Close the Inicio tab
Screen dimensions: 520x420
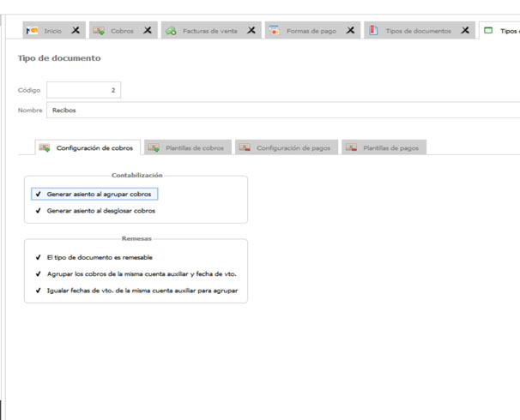pos(76,31)
